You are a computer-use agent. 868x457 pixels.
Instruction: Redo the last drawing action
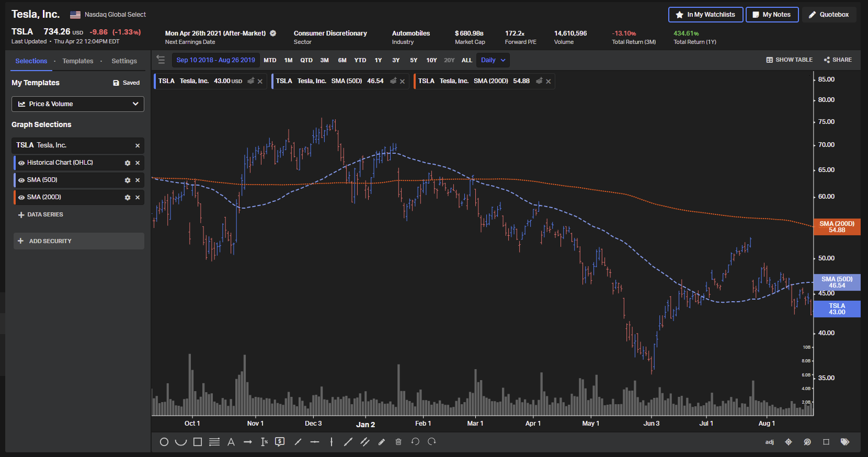point(432,442)
